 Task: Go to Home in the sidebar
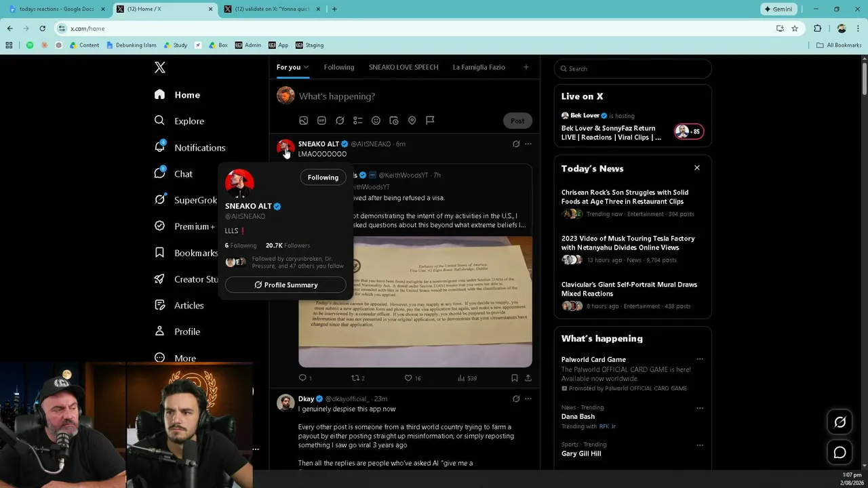(x=177, y=95)
